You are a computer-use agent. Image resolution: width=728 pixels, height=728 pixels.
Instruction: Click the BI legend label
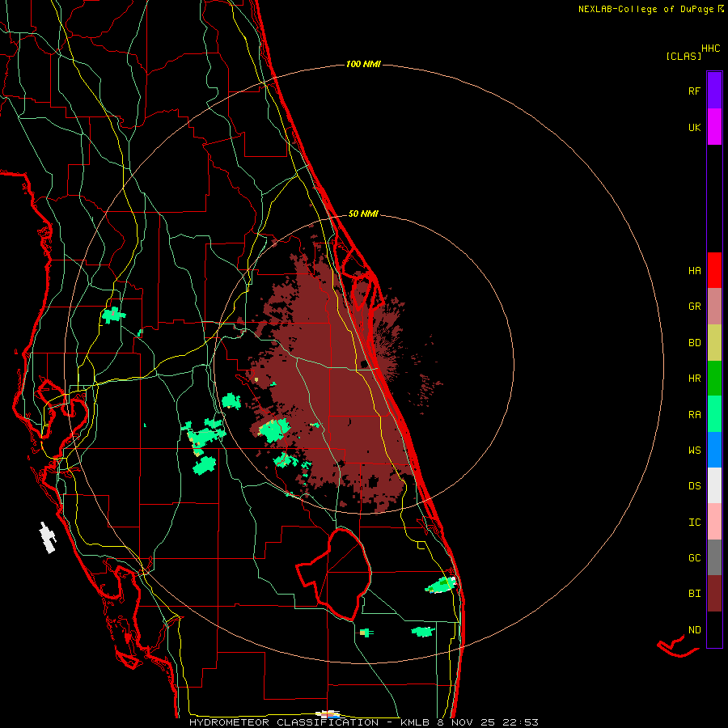[694, 594]
